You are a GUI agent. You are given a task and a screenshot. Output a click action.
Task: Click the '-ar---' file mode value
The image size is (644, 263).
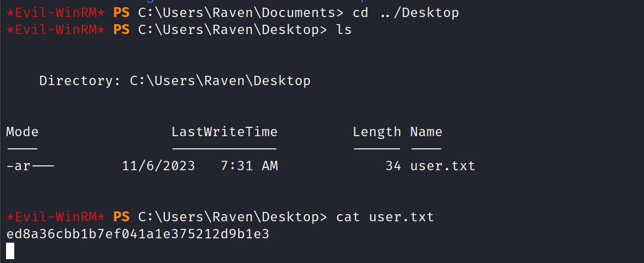pyautogui.click(x=30, y=166)
